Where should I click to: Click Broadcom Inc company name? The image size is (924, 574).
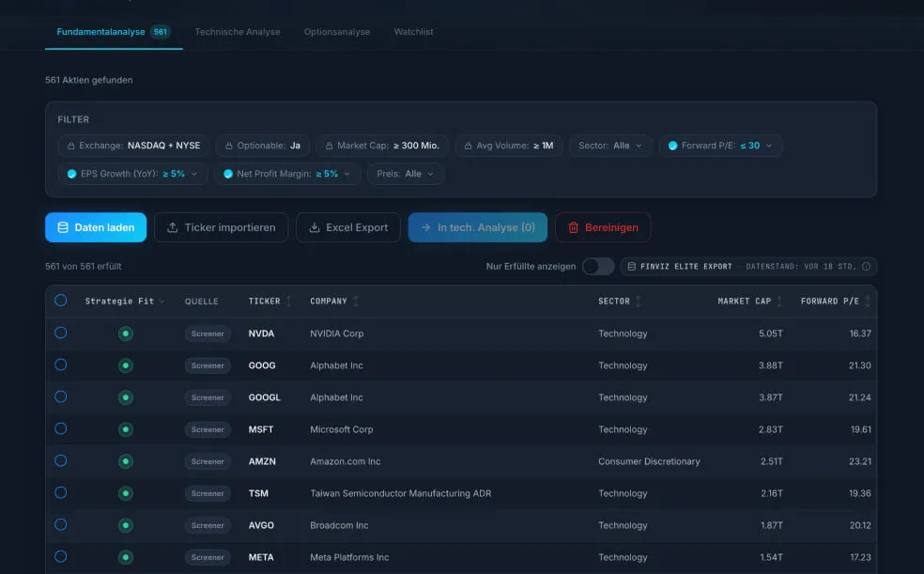pyautogui.click(x=339, y=525)
